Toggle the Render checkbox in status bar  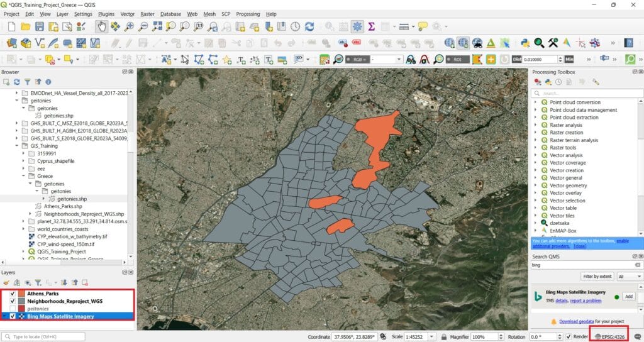(x=568, y=337)
